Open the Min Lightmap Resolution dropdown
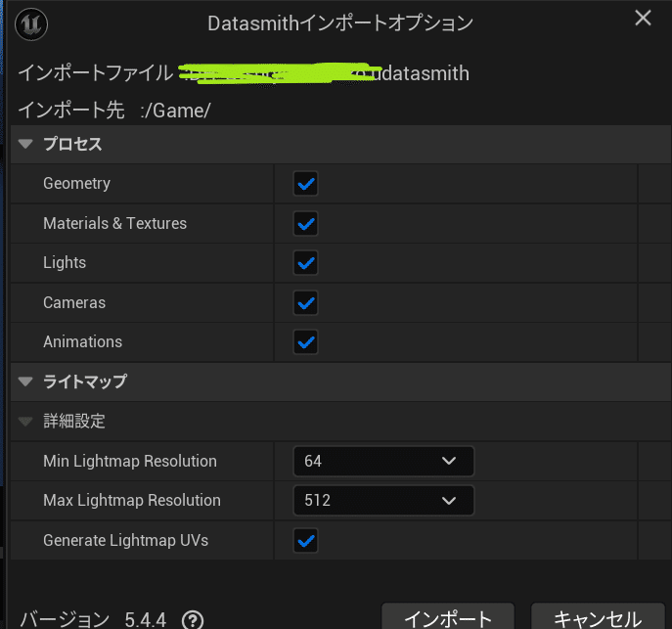 coord(383,461)
